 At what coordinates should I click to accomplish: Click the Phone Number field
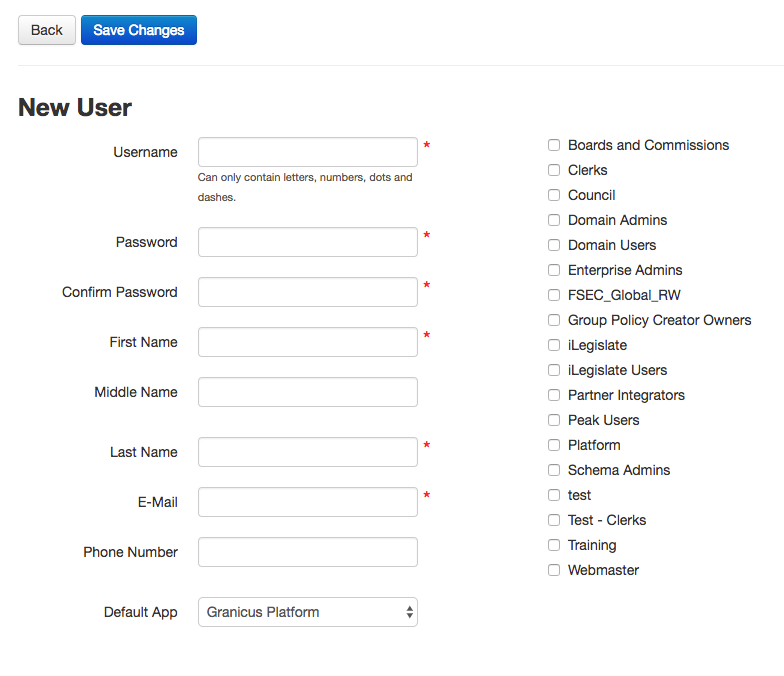tap(308, 552)
